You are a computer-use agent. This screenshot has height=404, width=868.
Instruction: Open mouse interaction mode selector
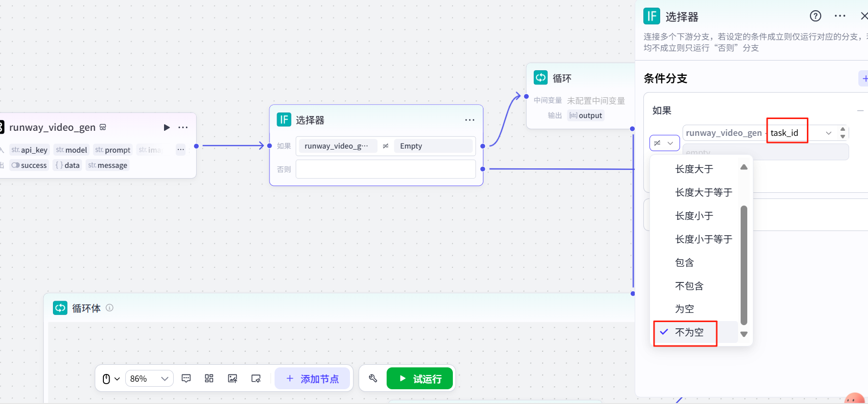click(x=111, y=379)
